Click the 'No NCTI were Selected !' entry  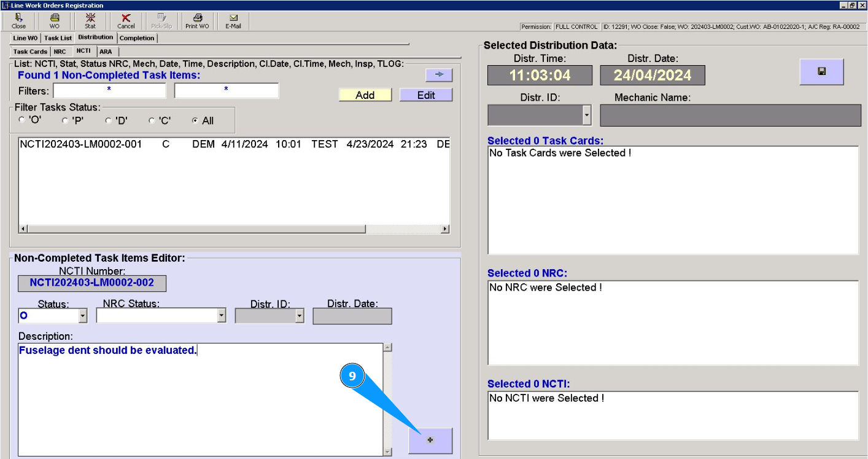click(x=546, y=398)
